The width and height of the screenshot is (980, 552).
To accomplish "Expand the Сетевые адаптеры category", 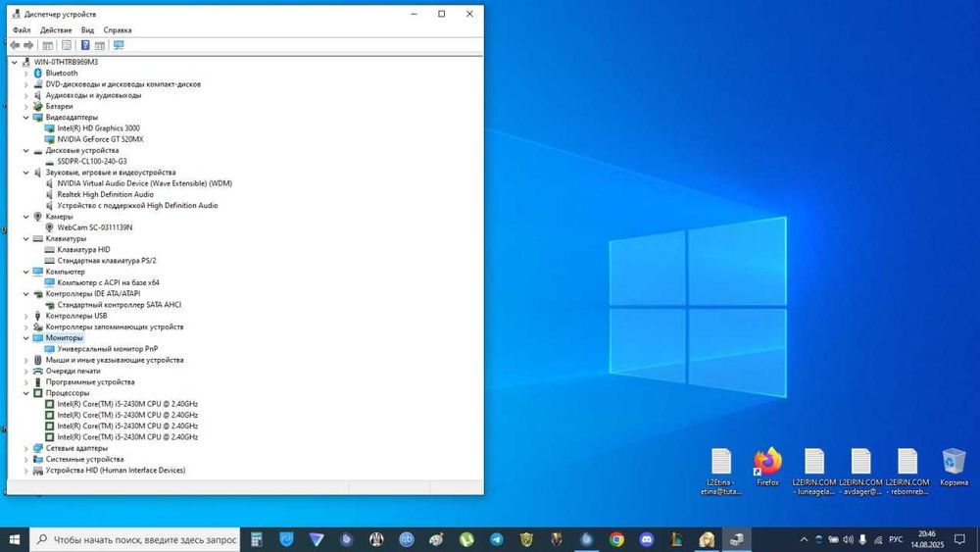I will (x=26, y=448).
